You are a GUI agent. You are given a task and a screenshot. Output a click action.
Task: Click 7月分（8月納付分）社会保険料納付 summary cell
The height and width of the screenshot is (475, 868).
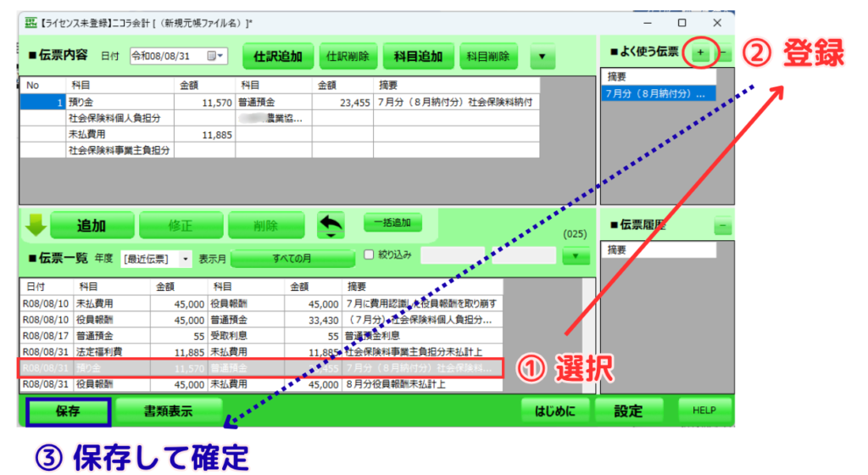click(x=456, y=103)
